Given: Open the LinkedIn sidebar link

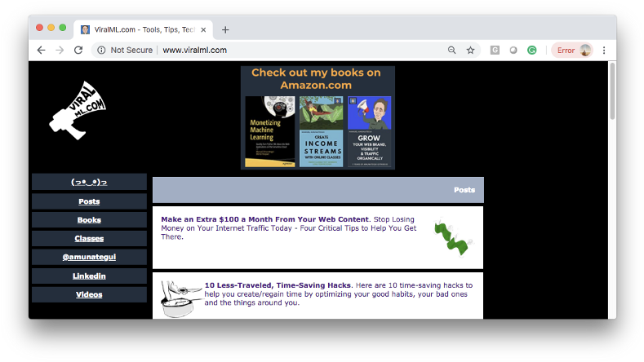Looking at the screenshot, I should 89,276.
